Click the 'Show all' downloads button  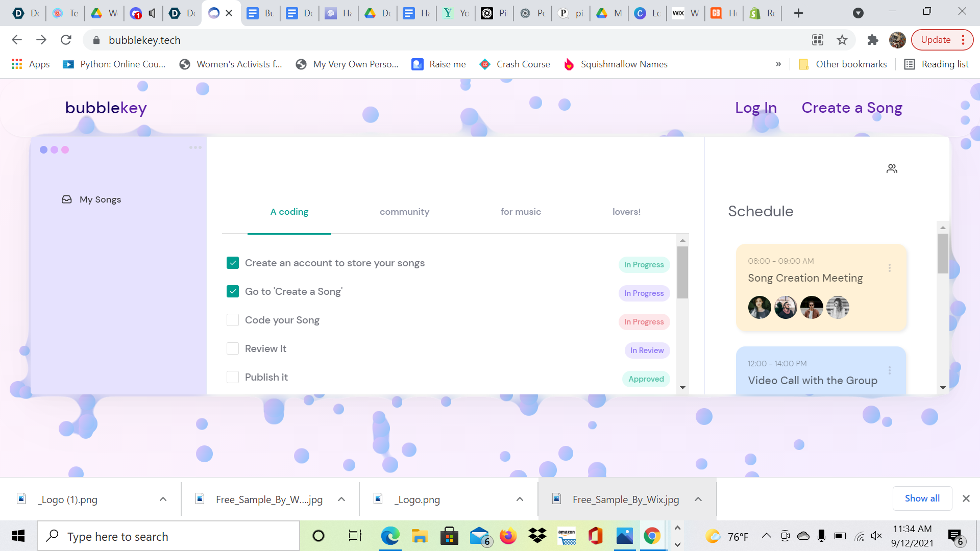922,498
